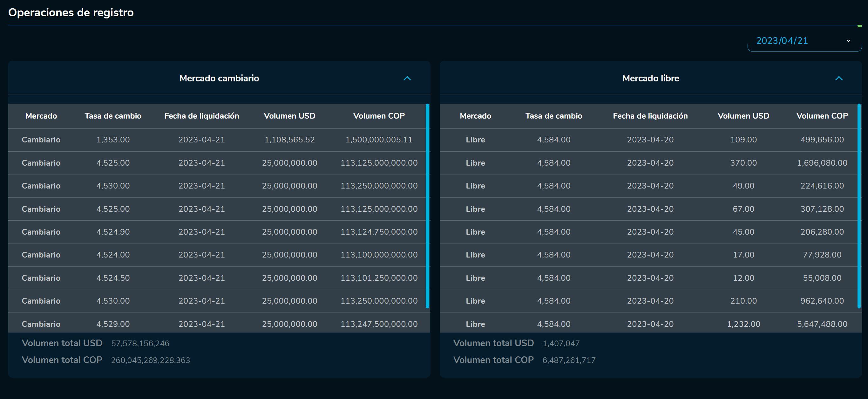
Task: Click the 113,101,250,000.00 COP cell
Action: (x=379, y=278)
